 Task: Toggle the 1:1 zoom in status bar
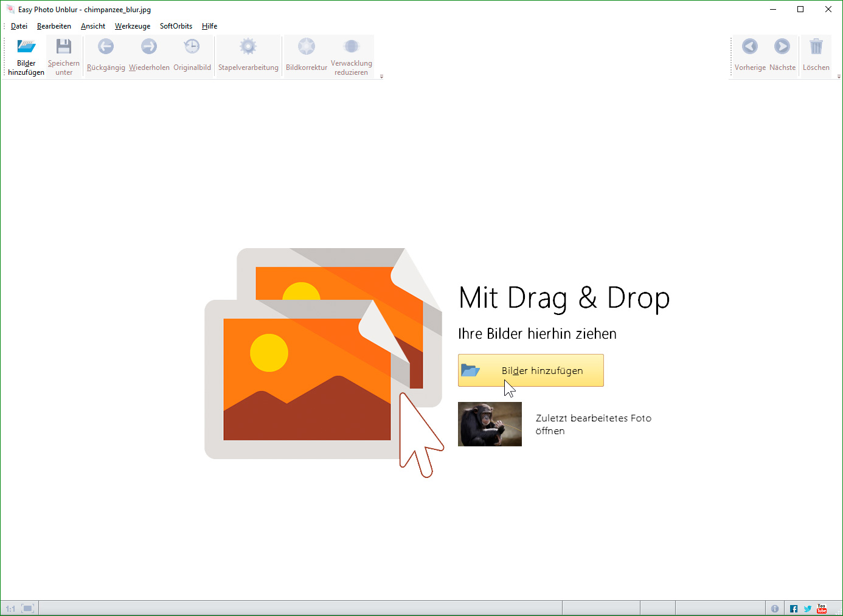click(x=10, y=609)
